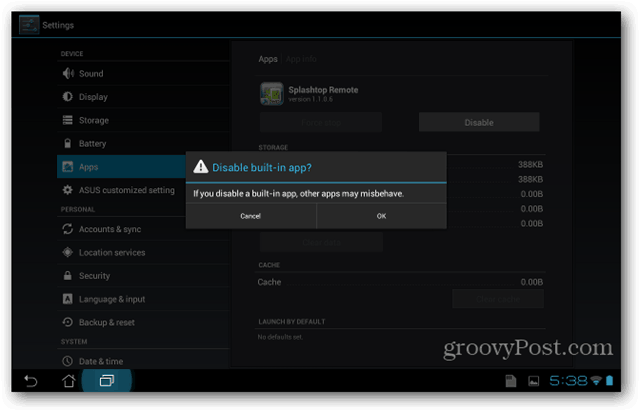Screen dimensions: 640x411
Task: Open Date & time clock icon
Action: pyautogui.click(x=67, y=361)
